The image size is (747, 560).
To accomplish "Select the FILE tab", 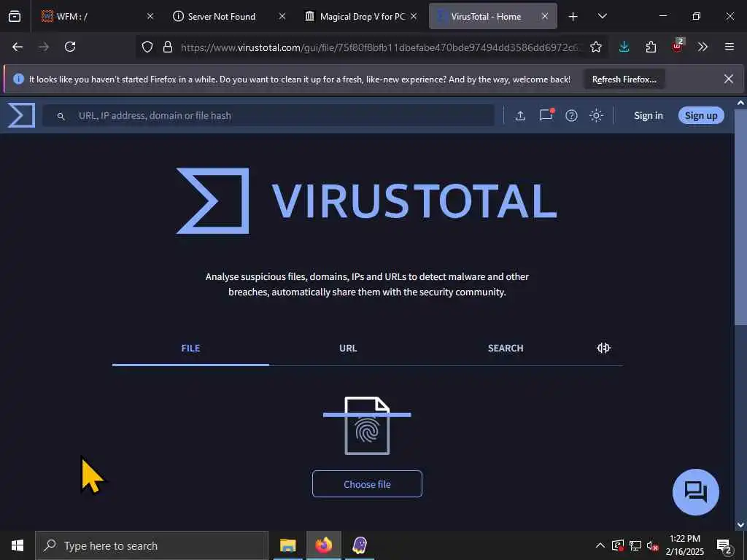I will click(190, 348).
